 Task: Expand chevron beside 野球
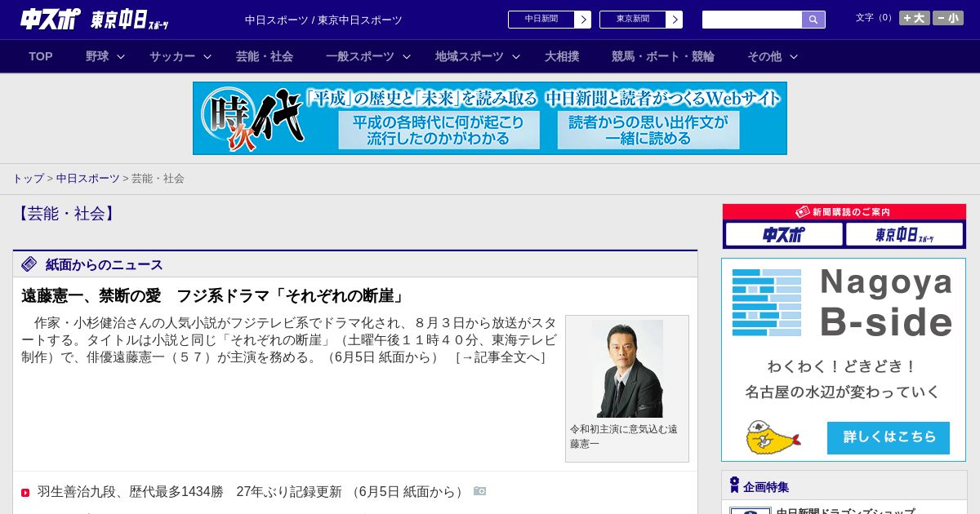[121, 57]
